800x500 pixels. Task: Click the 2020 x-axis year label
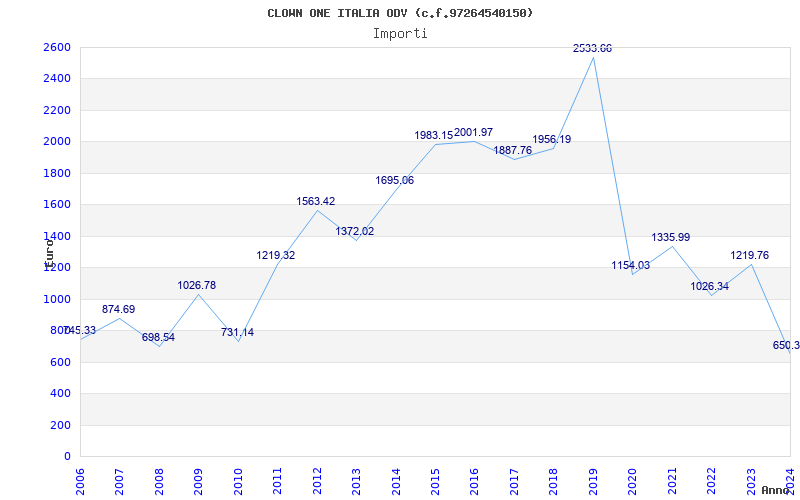[633, 480]
